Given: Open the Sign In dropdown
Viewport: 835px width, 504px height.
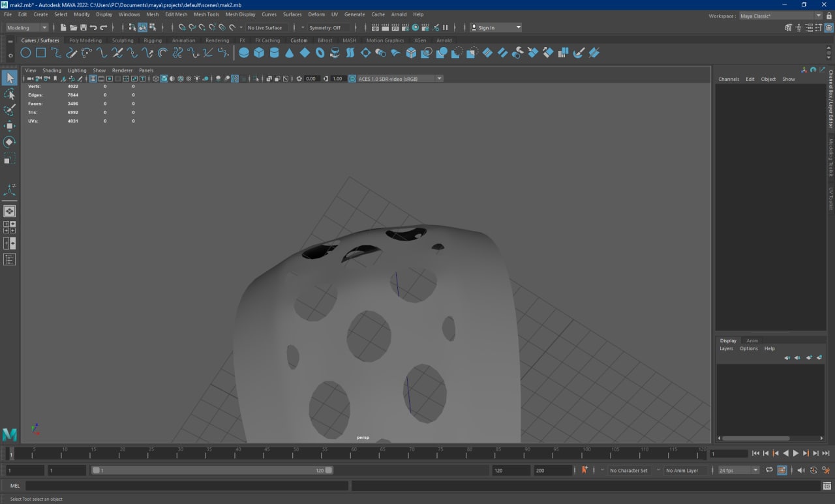Looking at the screenshot, I should pyautogui.click(x=496, y=27).
